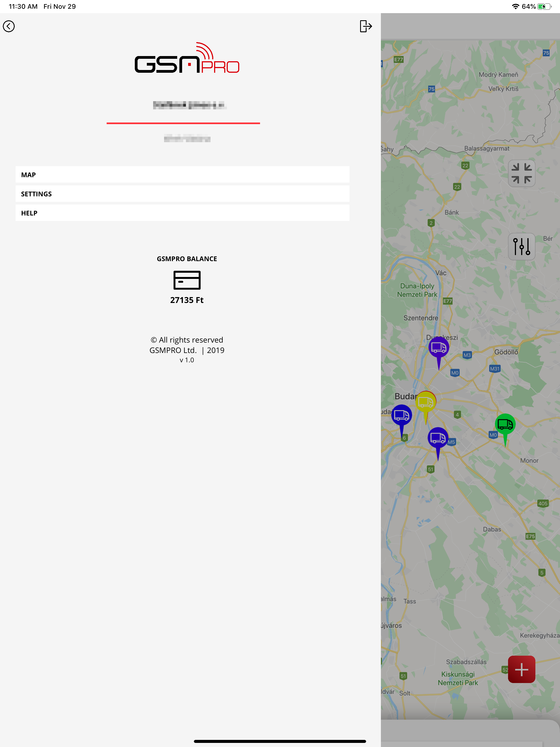The height and width of the screenshot is (747, 560).
Task: Tap the All rights reserved text
Action: 187,340
